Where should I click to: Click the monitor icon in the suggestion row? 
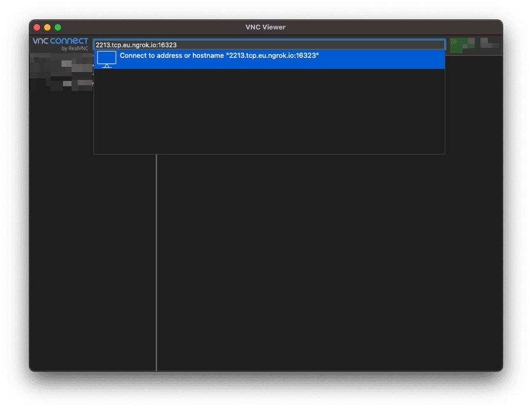point(106,59)
